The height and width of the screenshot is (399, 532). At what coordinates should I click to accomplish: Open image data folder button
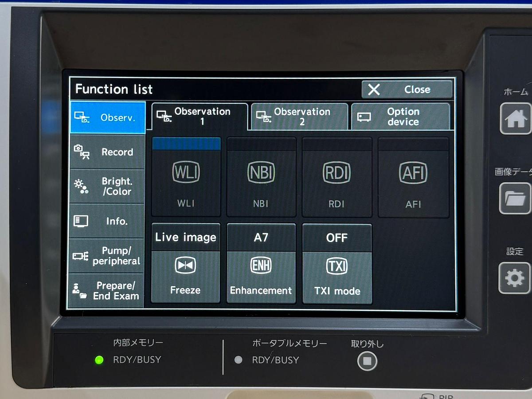click(x=514, y=198)
